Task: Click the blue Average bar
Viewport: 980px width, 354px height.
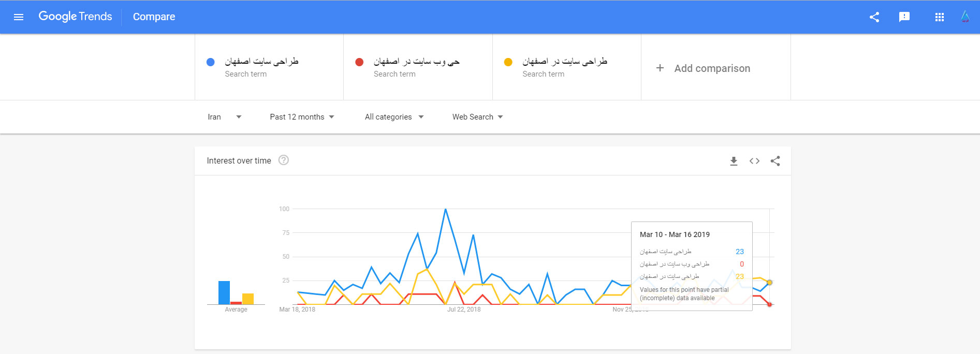Action: pos(224,292)
